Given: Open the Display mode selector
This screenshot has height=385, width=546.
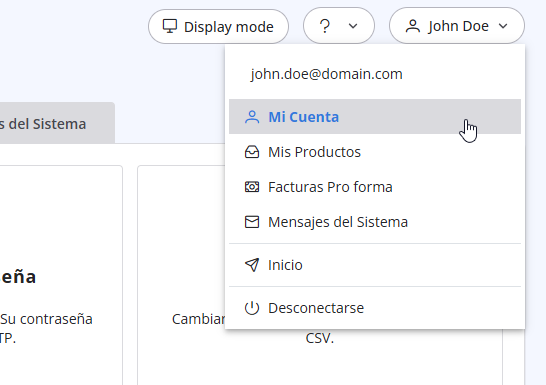Looking at the screenshot, I should 218,26.
